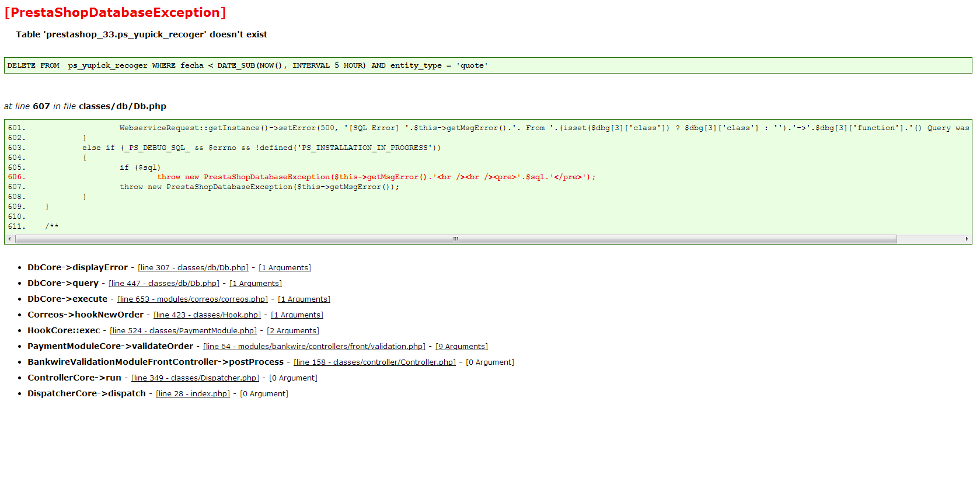Click the code box left scroll arrow
The height and width of the screenshot is (478, 980).
click(9, 239)
